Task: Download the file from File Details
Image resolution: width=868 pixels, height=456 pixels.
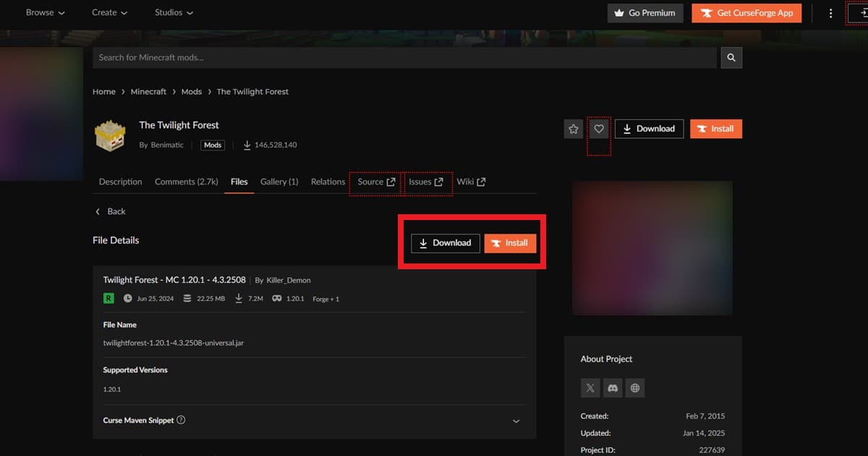Action: point(446,243)
